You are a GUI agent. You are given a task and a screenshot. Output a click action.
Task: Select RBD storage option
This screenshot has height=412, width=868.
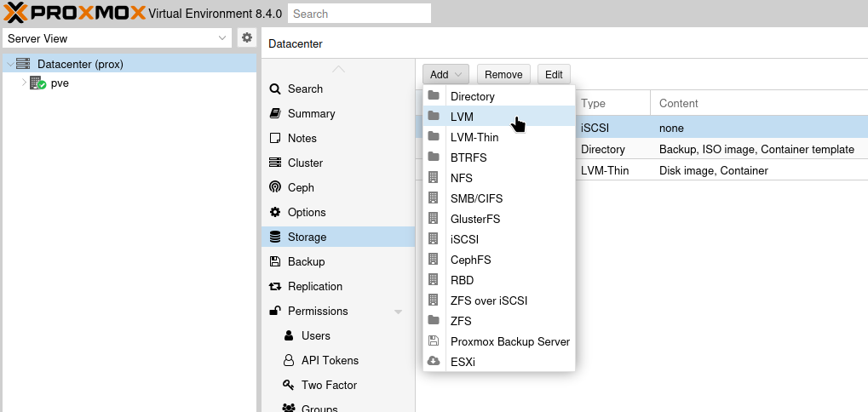tap(499, 280)
